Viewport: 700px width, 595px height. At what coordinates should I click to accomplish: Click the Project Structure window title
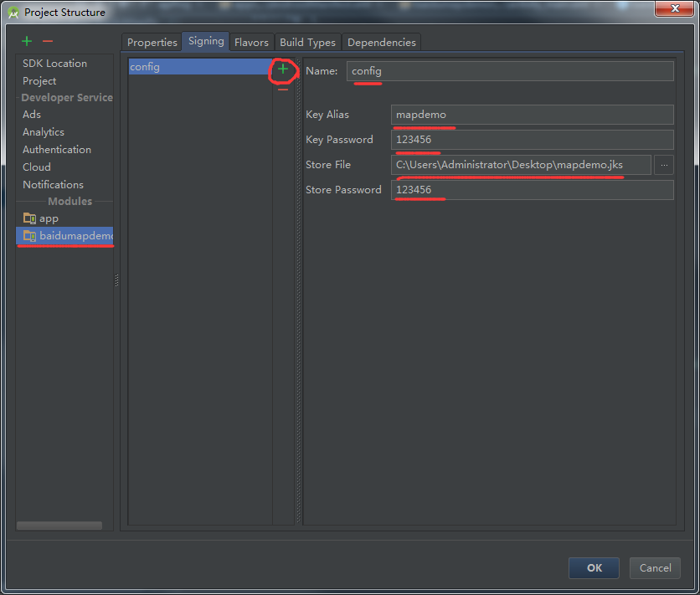[x=64, y=13]
